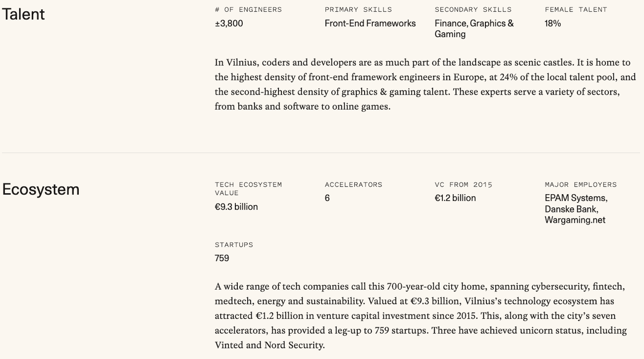Click the 'Front-End Frameworks' skill value
This screenshot has height=359, width=644.
[370, 23]
